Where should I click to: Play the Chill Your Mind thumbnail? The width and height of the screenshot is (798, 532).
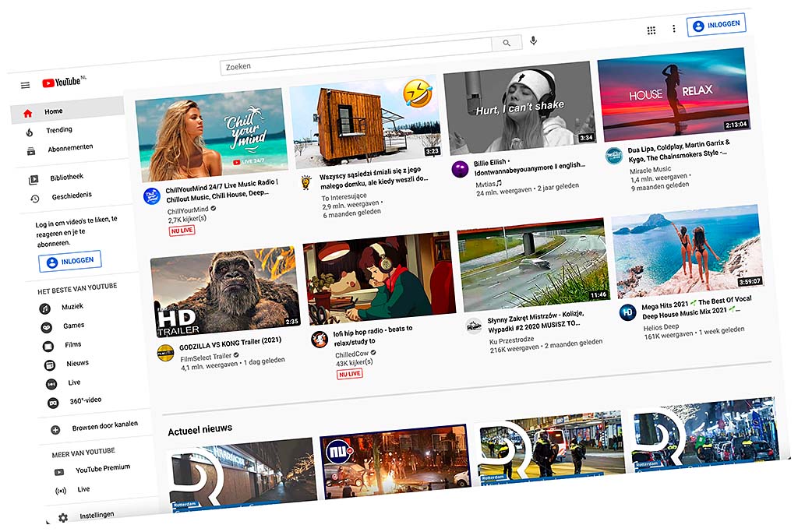click(212, 135)
